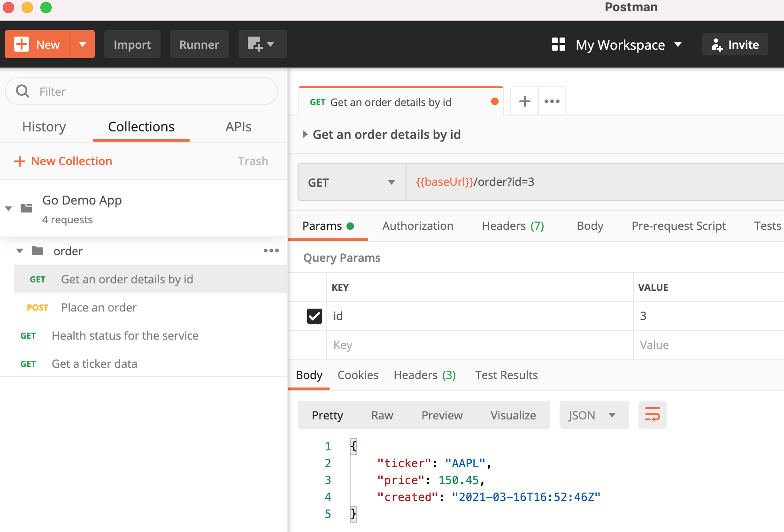Image resolution: width=784 pixels, height=532 pixels.
Task: Switch to the Collections tab
Action: (141, 127)
